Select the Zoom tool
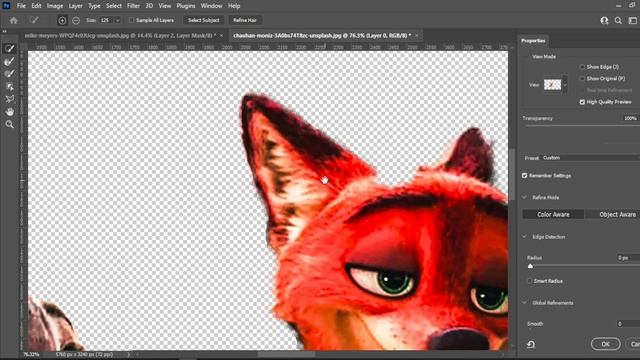The image size is (640, 360). (9, 124)
